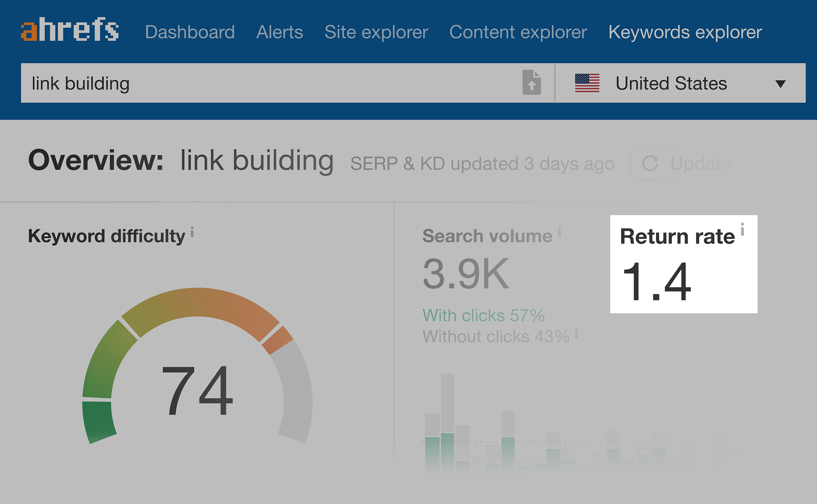The image size is (817, 504).
Task: Click the Keyword difficulty gauge value 74
Action: point(197,391)
